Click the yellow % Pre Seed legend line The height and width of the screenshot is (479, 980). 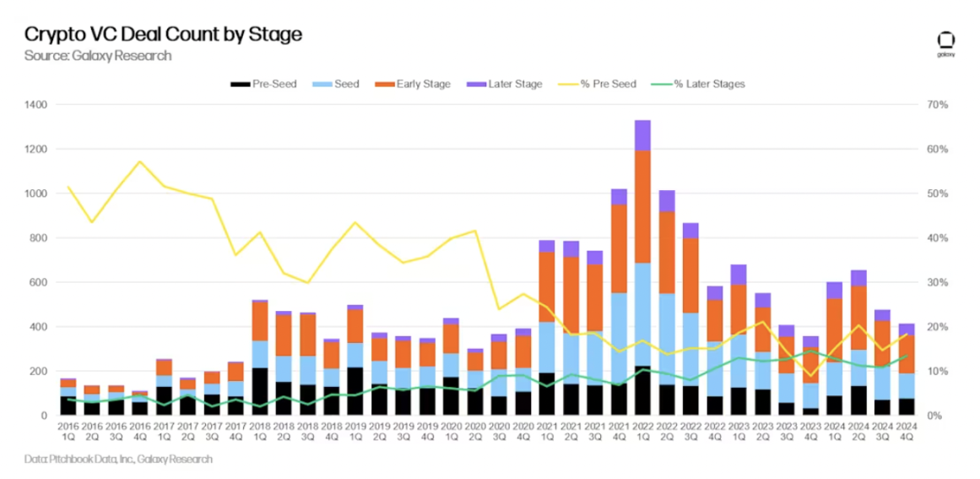(x=566, y=84)
